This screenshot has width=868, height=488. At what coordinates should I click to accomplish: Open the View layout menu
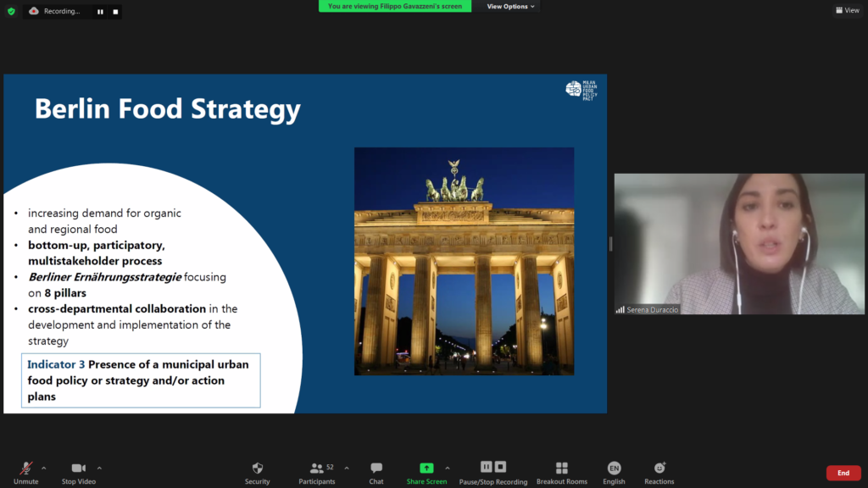(x=848, y=10)
